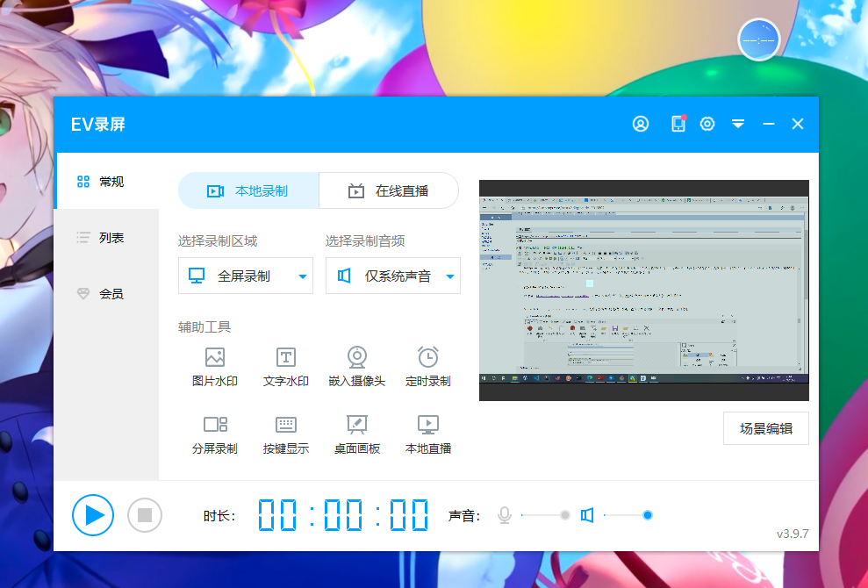Toggle the microphone icon
868x588 pixels.
(505, 515)
